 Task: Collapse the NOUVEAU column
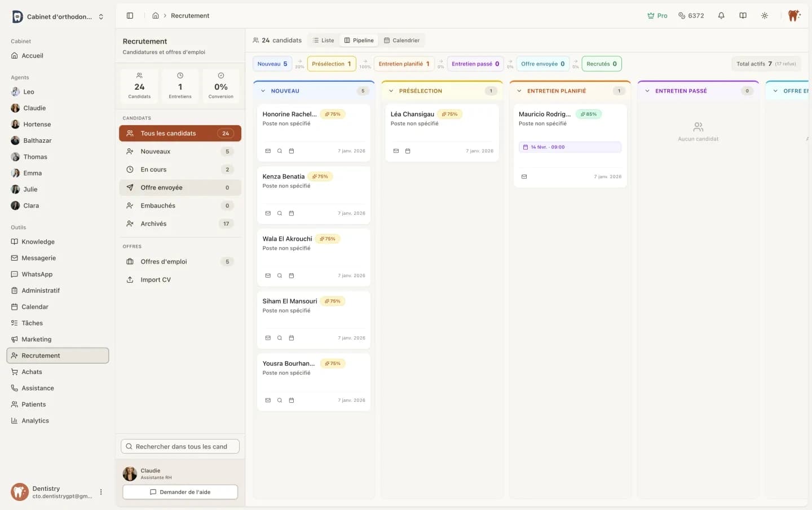coord(263,91)
